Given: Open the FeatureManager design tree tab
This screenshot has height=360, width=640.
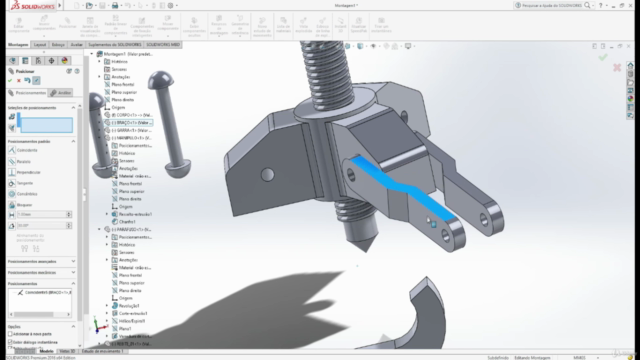Looking at the screenshot, I should coord(13,61).
